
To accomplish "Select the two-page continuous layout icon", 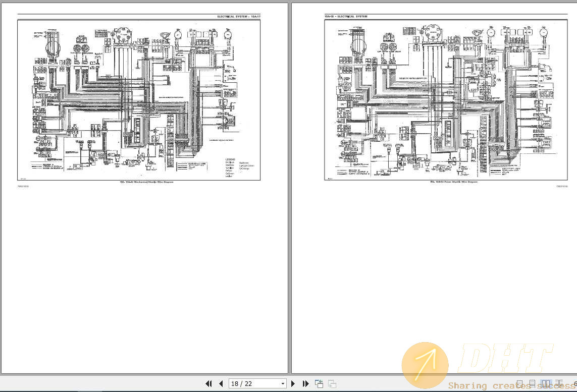I will (x=559, y=384).
